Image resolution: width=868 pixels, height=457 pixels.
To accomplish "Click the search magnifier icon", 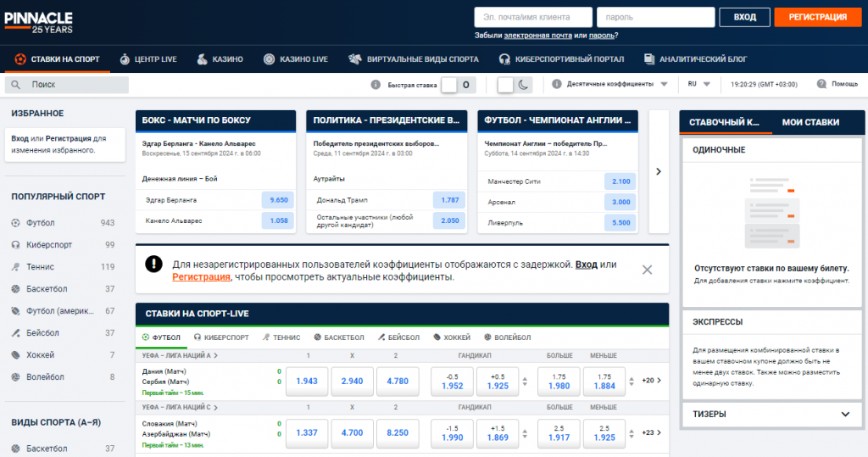I will (15, 85).
